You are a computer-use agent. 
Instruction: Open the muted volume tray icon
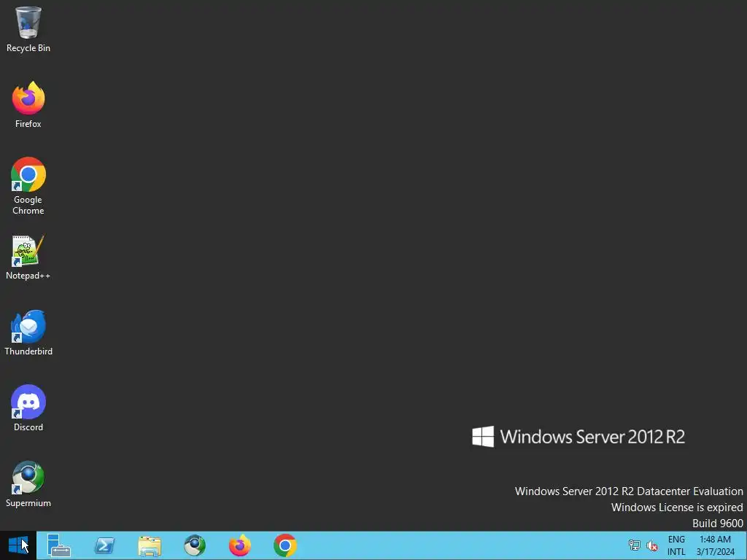tap(651, 545)
